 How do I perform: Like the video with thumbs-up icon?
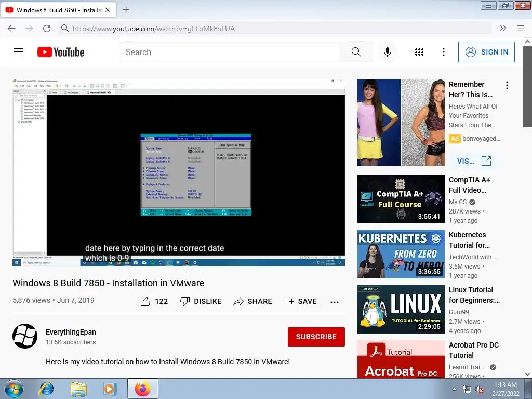click(145, 301)
